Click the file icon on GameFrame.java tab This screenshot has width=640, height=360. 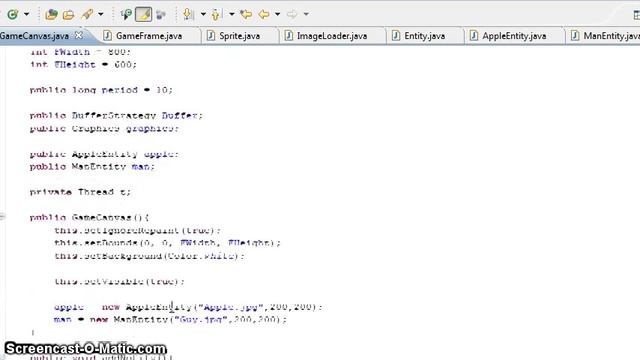(107, 36)
